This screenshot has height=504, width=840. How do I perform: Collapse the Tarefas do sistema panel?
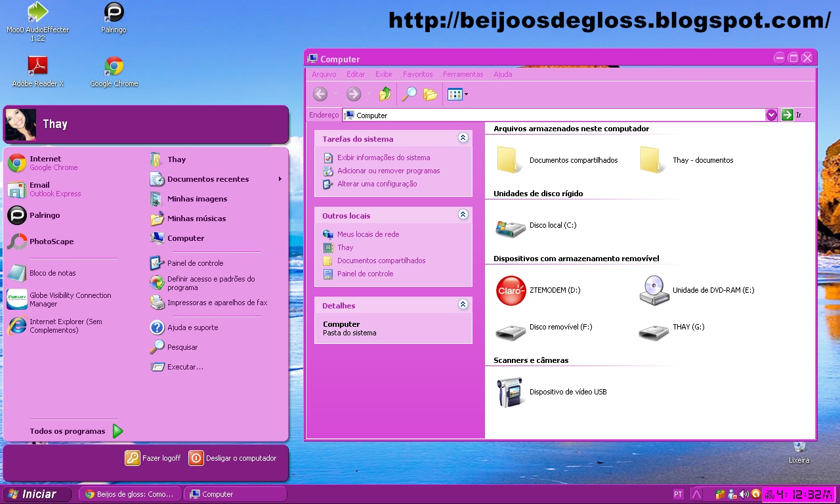[x=463, y=138]
